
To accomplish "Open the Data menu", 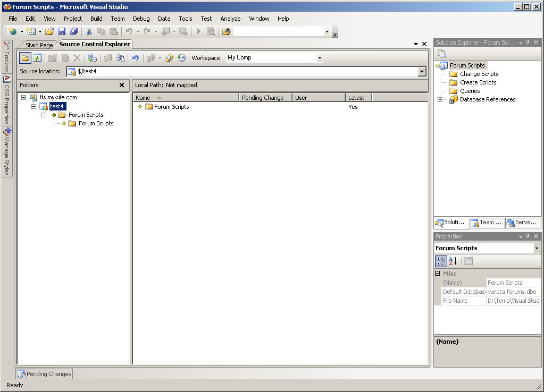I will pos(164,19).
